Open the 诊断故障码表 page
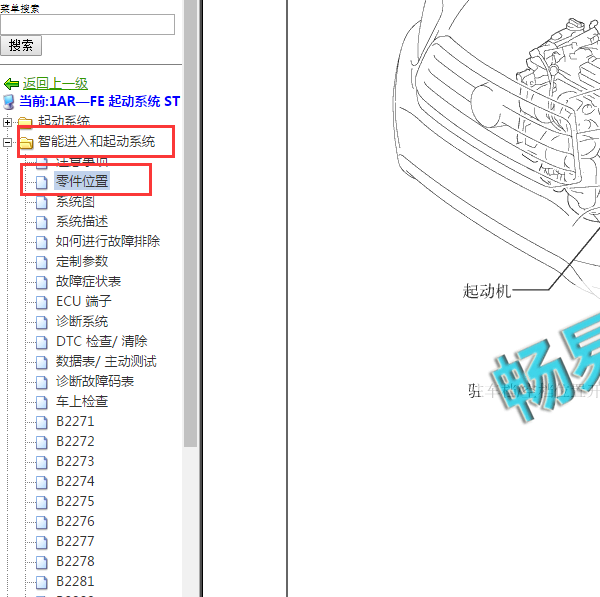The image size is (600, 597). 95,381
